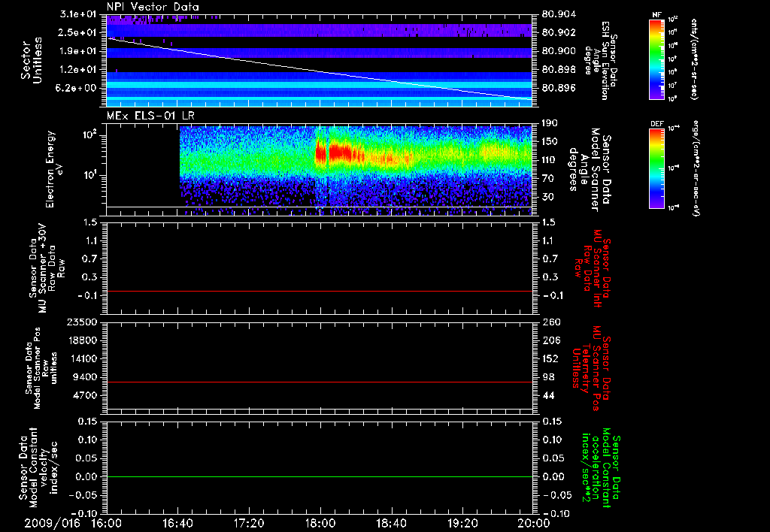770x532 pixels.
Task: Click the 'Electron Energy eV' axis label
Action: [x=55, y=169]
